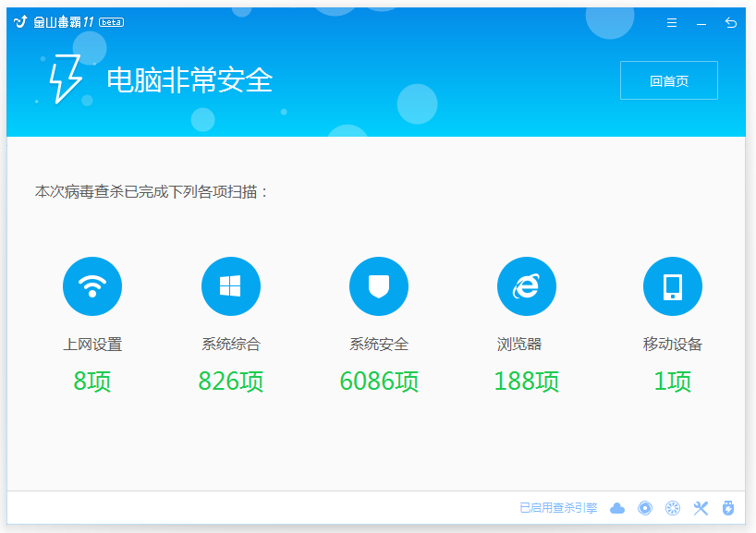This screenshot has width=756, height=533.
Task: Click the beta badge in title bar
Action: 112,22
